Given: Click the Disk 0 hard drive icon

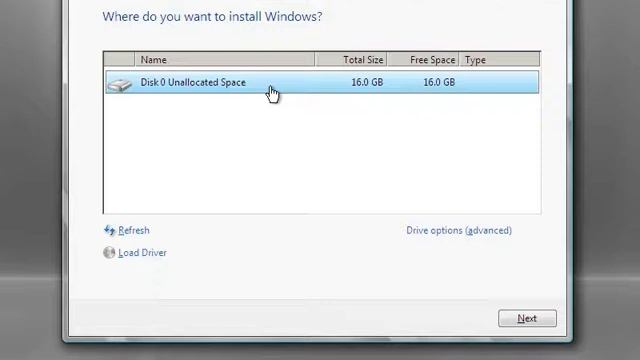Looking at the screenshot, I should click(x=120, y=84).
